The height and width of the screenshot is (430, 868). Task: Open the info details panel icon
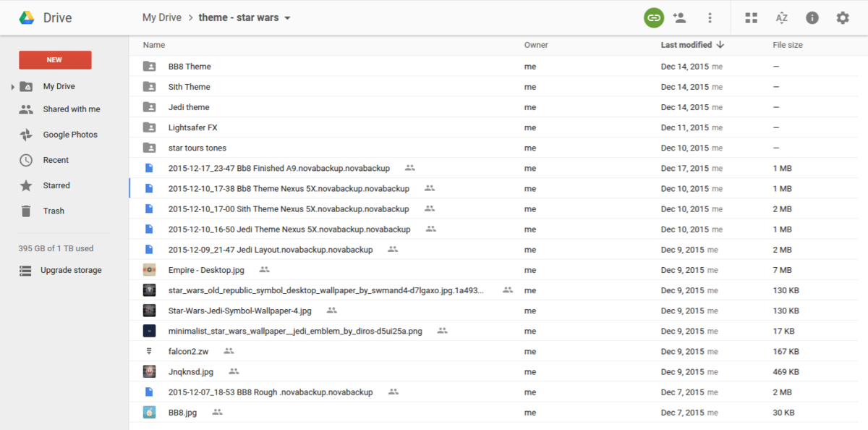[812, 17]
